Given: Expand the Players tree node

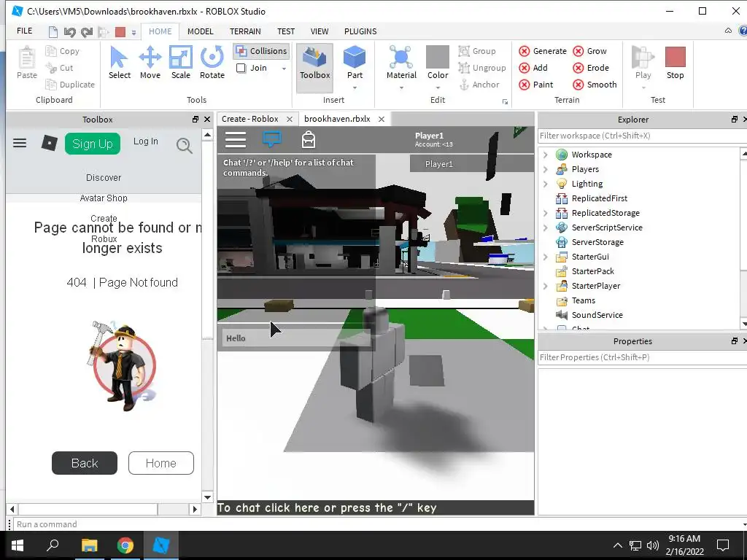Looking at the screenshot, I should [x=546, y=169].
